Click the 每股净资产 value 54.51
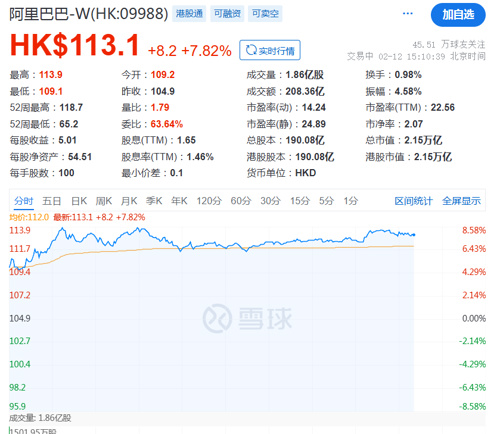 click(80, 157)
